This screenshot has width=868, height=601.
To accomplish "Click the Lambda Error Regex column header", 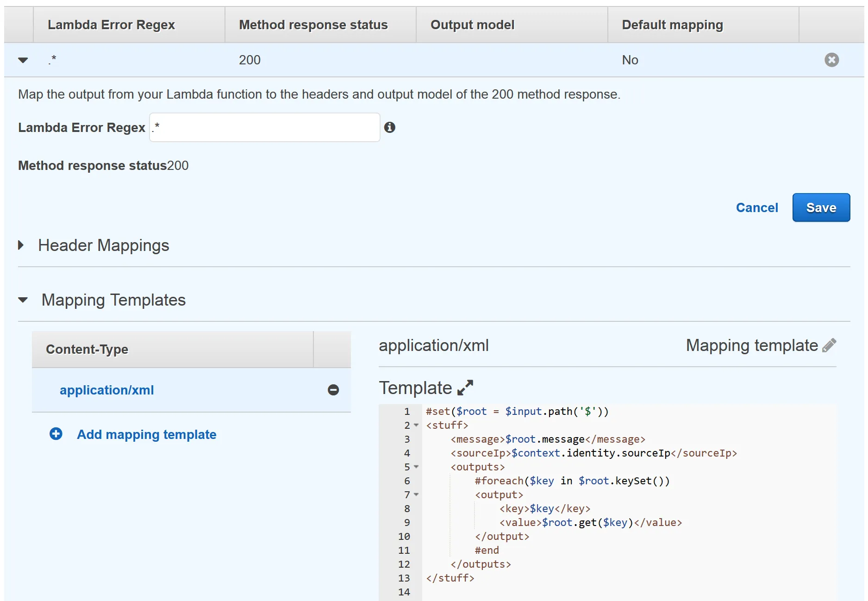I will [x=111, y=25].
